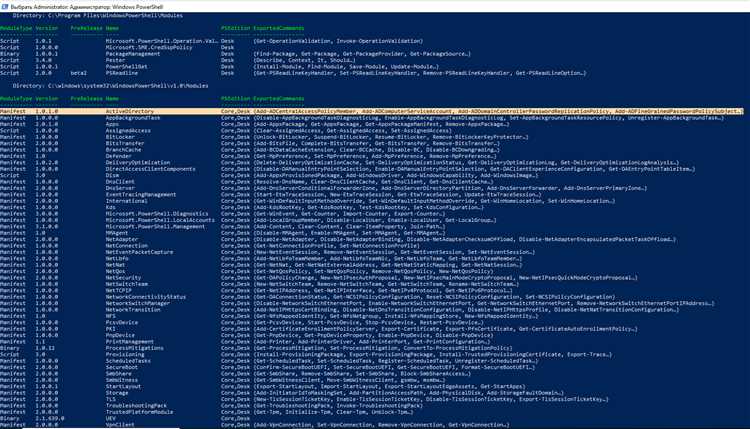Click the NetworkSwitchManager module name
This screenshot has width=750, height=429.
click(138, 303)
